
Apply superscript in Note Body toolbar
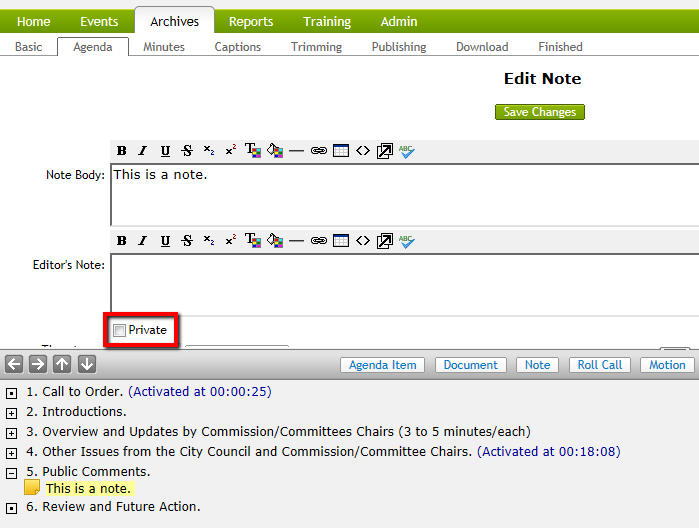(x=230, y=150)
